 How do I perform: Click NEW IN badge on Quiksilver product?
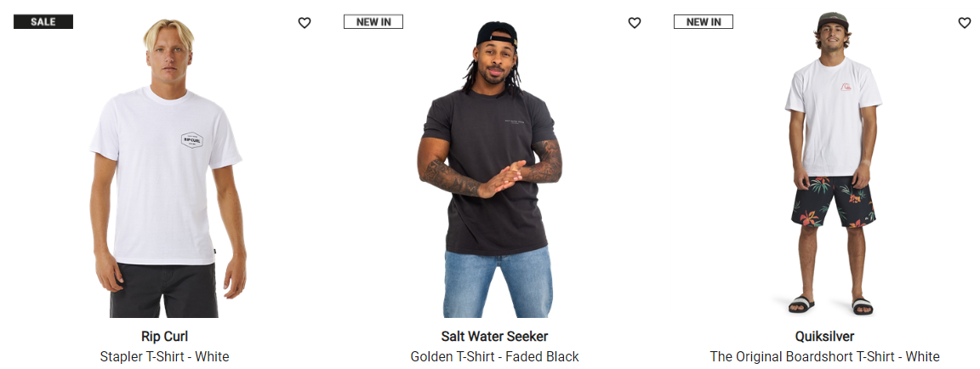[x=704, y=22]
